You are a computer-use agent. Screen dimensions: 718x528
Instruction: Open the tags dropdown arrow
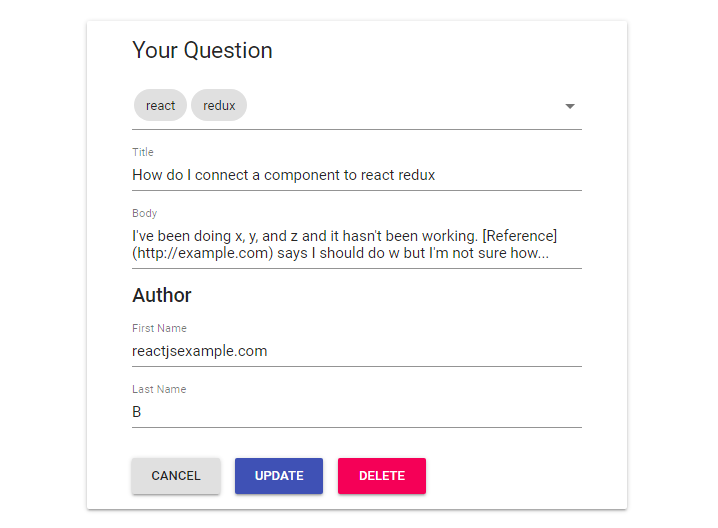click(x=569, y=106)
